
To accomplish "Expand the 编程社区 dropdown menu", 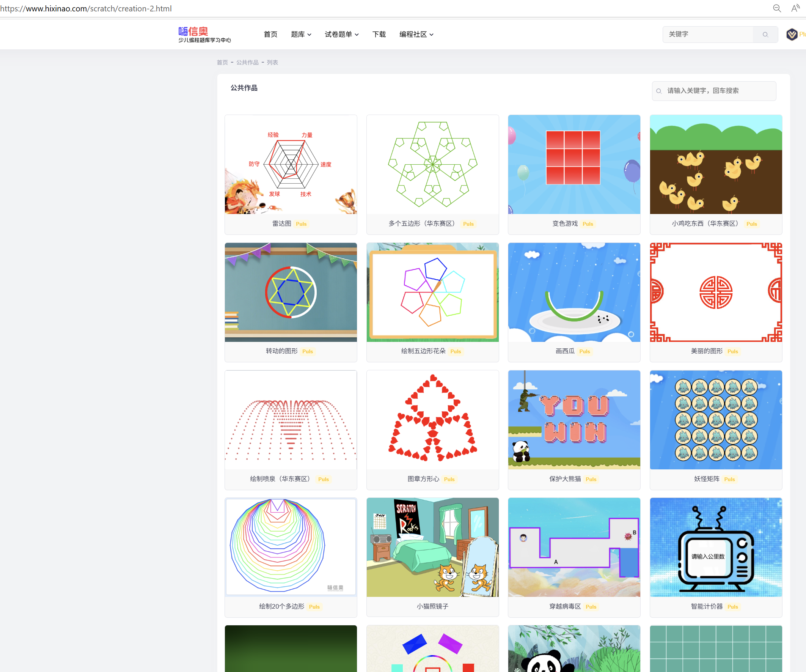I will coord(416,35).
